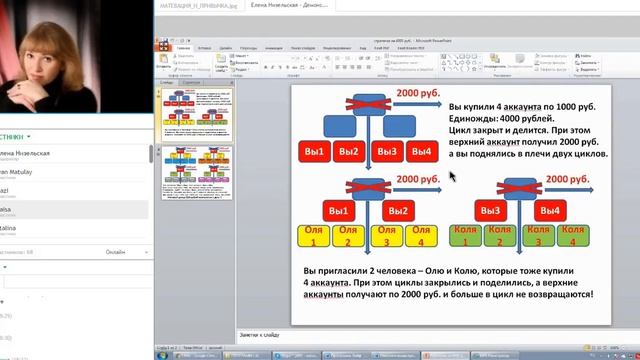Click the Paste (Вставить) button in PowerPoint
The image size is (640, 360).
pos(163,61)
